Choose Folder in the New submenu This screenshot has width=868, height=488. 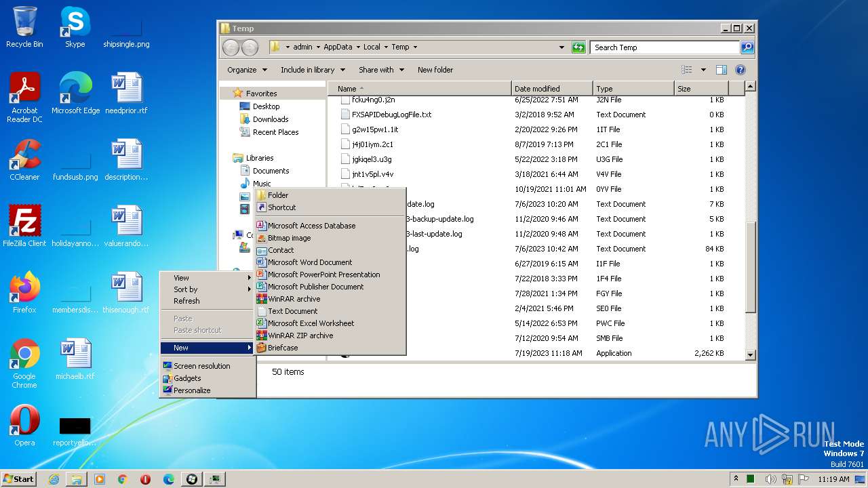tap(330, 195)
